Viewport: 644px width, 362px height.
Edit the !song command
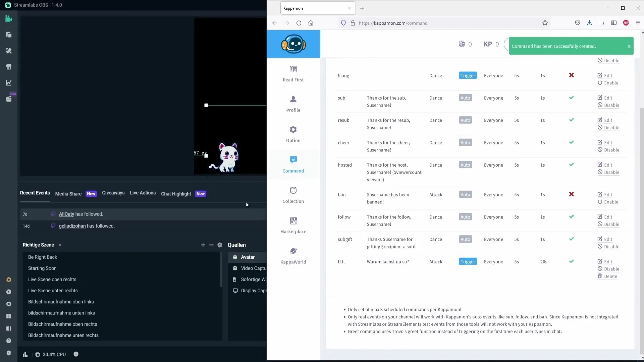pos(605,75)
